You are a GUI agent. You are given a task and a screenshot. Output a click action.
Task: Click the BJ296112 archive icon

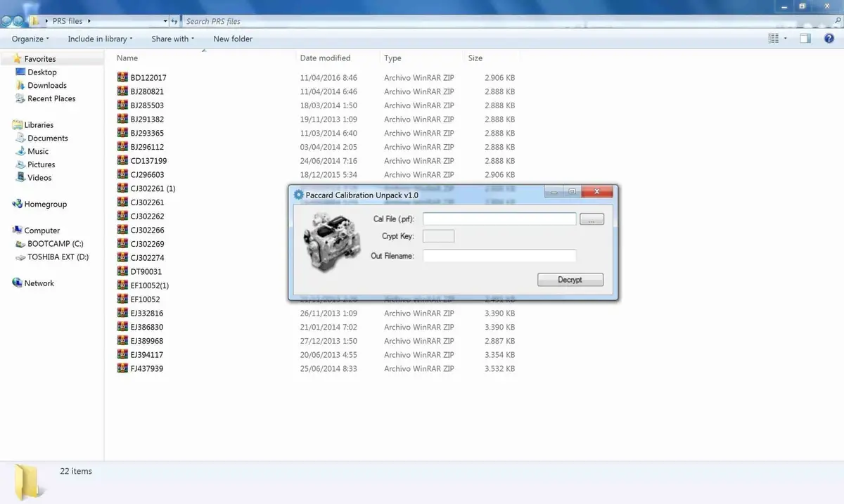point(122,147)
